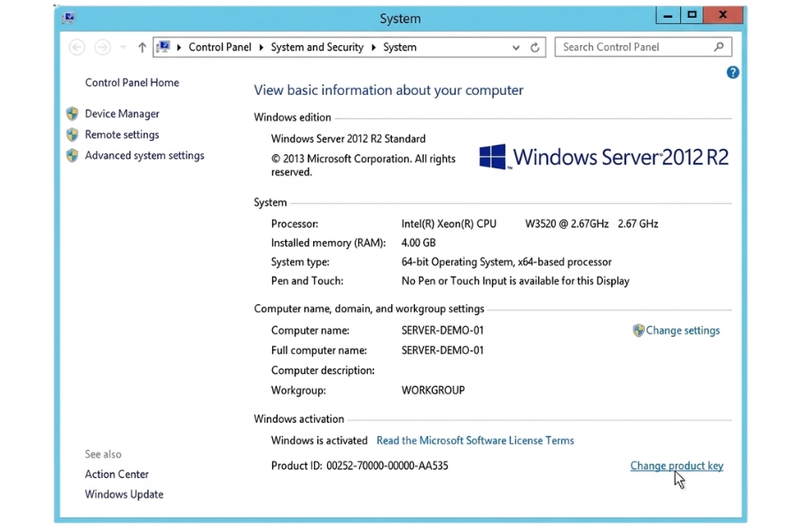Click the shield icon beside Advanced system settings

tap(73, 155)
